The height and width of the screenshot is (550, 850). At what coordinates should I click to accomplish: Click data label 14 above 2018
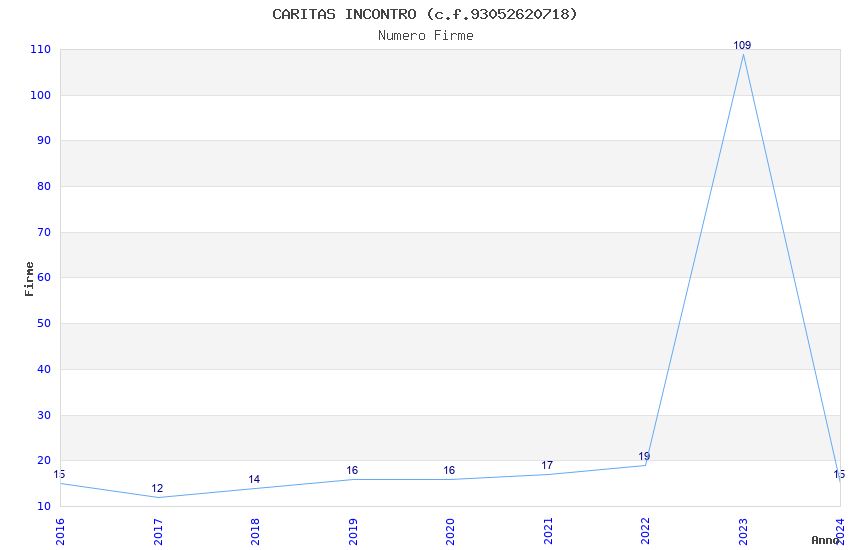pyautogui.click(x=254, y=480)
